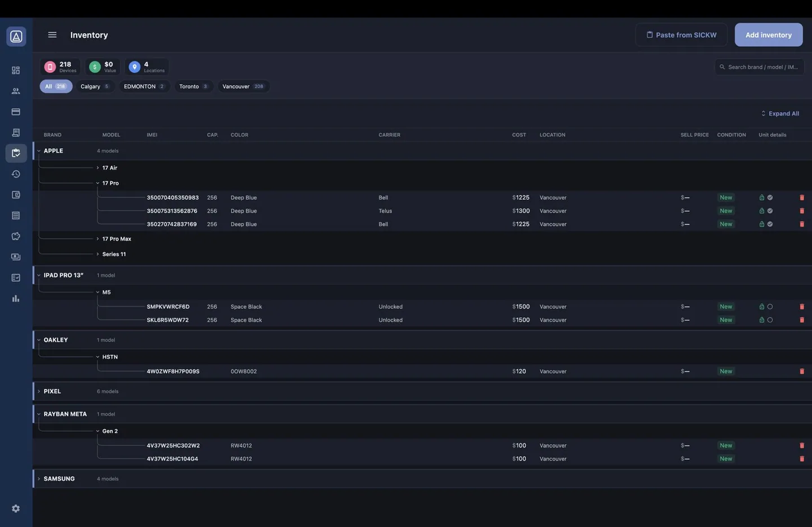Open the hamburger menu beside Inventory
Viewport: 812px width, 527px height.
pyautogui.click(x=52, y=35)
